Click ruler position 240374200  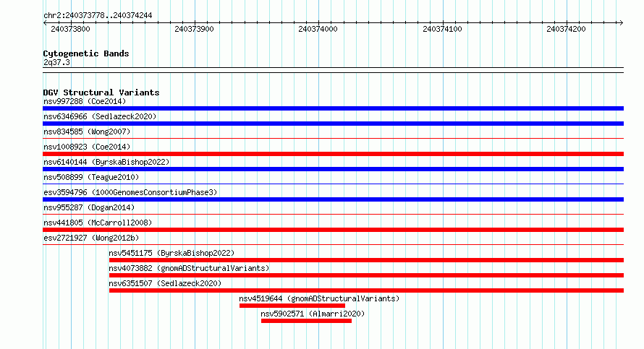tap(566, 29)
